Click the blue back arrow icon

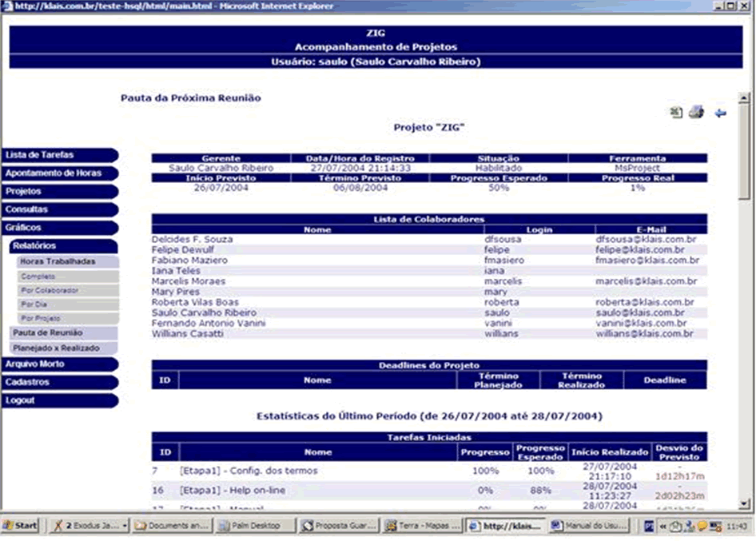[720, 113]
